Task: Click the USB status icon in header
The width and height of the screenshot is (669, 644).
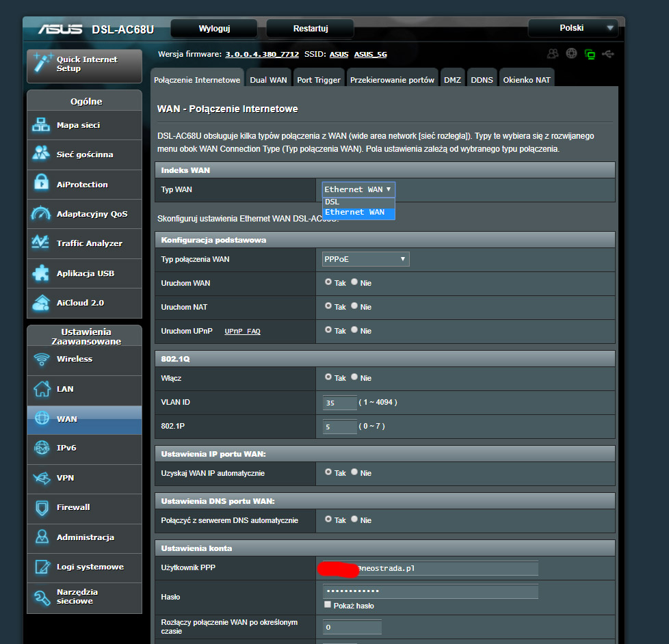Action: (x=609, y=54)
